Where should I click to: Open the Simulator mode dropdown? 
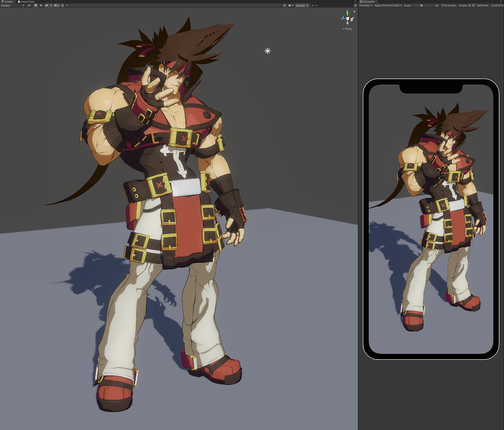coord(366,6)
